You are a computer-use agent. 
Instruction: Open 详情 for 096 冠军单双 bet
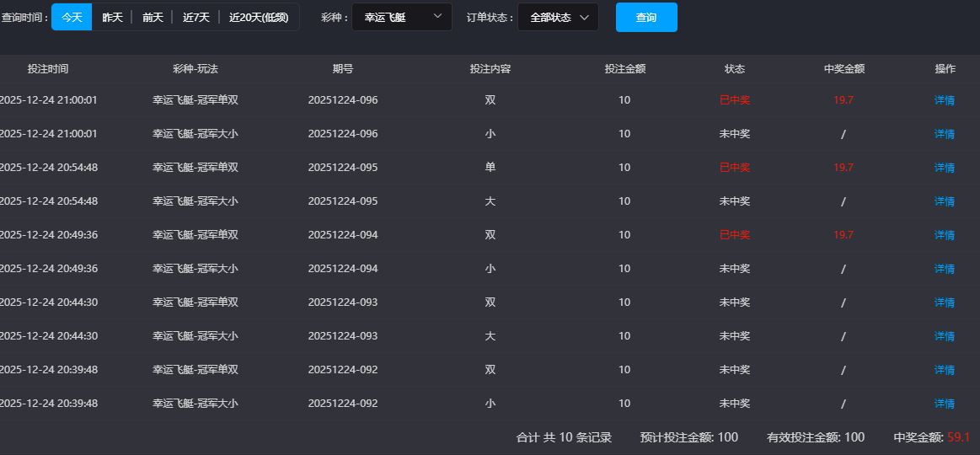[x=944, y=100]
